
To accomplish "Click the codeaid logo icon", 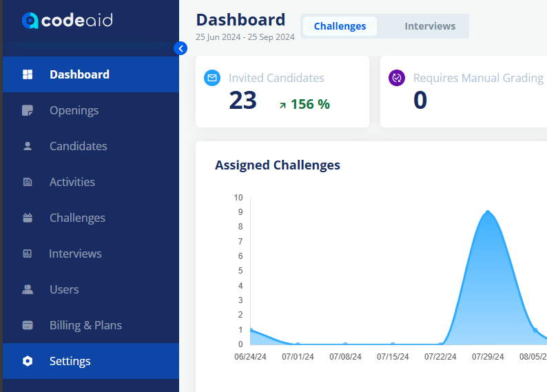I will point(30,21).
